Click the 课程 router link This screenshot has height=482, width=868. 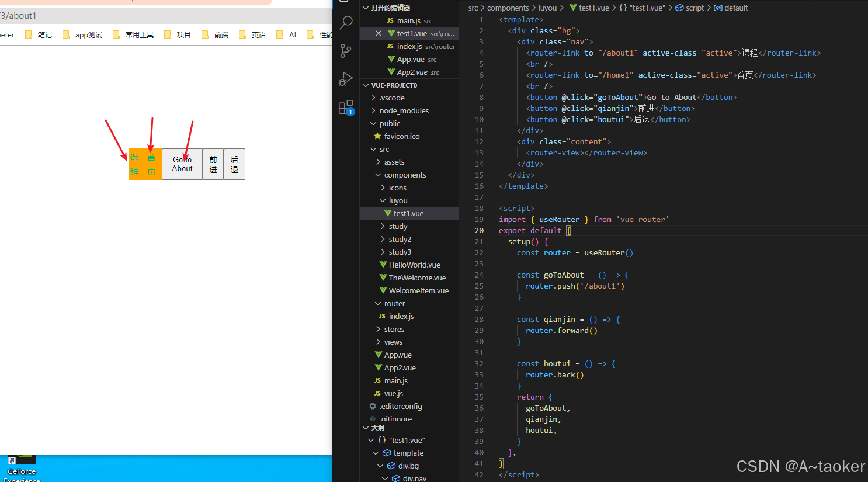[x=135, y=164]
